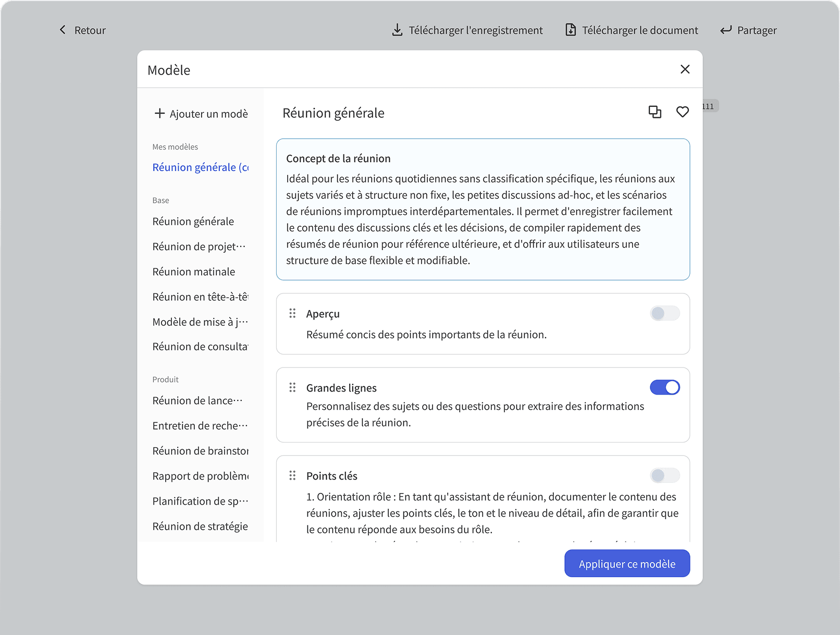Image resolution: width=840 pixels, height=635 pixels.
Task: Add Réunion générale to favorites via heart icon
Action: pos(683,112)
